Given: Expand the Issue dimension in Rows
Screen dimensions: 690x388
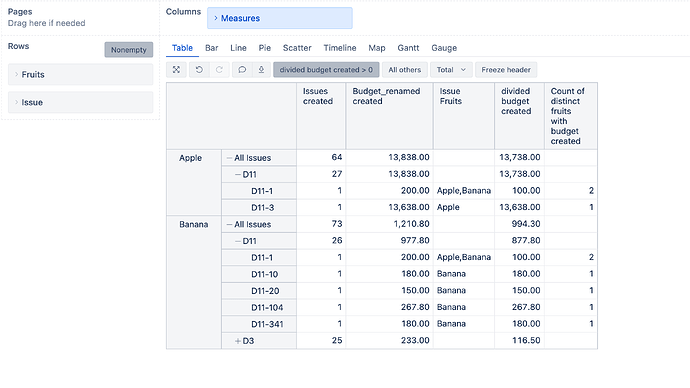Looking at the screenshot, I should (17, 102).
